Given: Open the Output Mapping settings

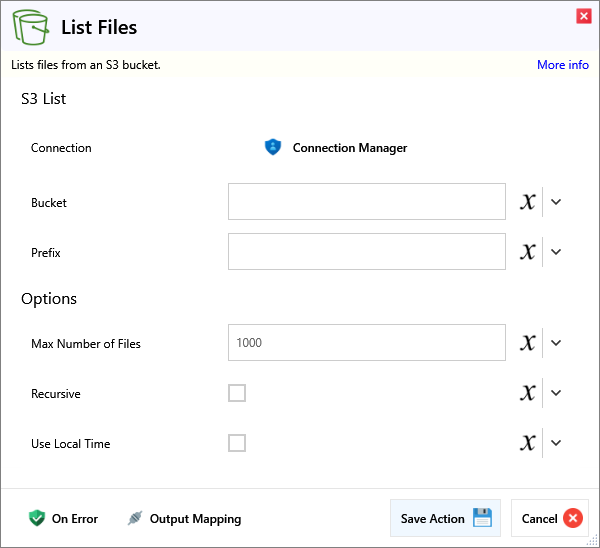Looking at the screenshot, I should point(184,519).
